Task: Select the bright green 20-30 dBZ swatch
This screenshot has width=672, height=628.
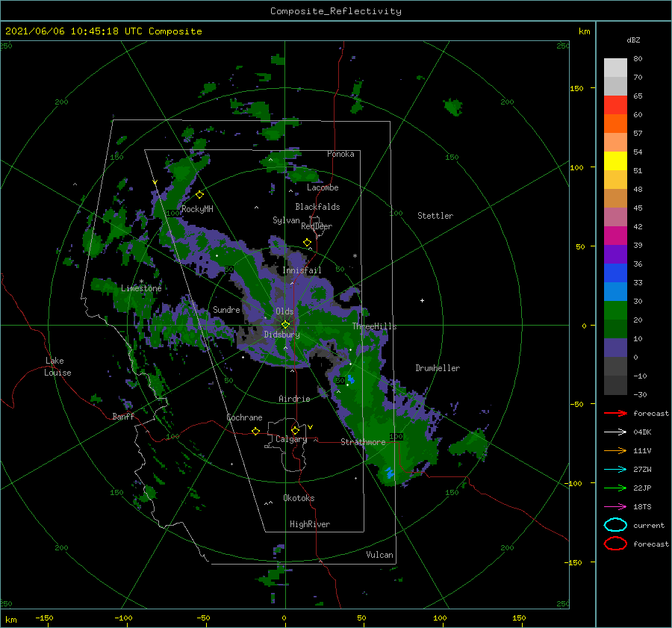Action: [x=615, y=311]
